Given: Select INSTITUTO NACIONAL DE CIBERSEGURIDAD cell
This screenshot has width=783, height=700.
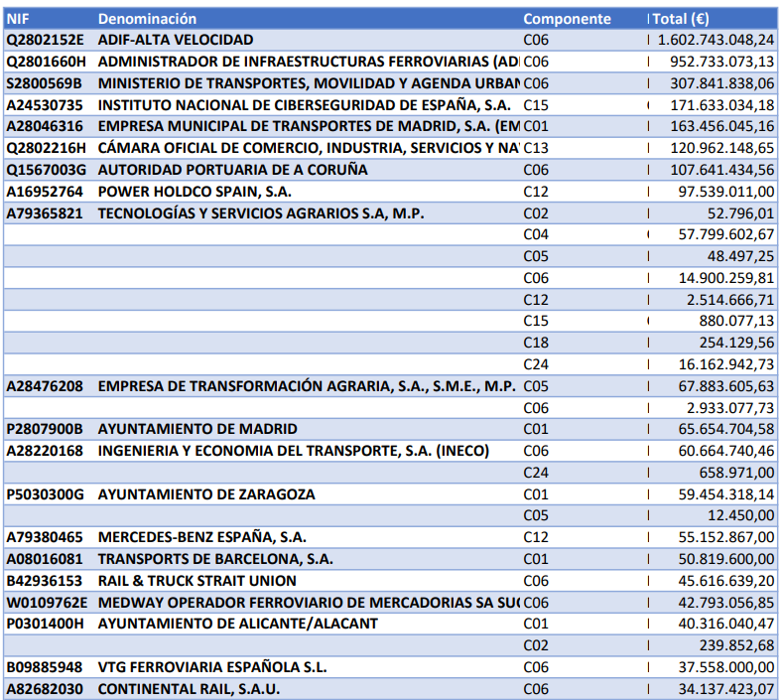Looking at the screenshot, I should point(304,105).
